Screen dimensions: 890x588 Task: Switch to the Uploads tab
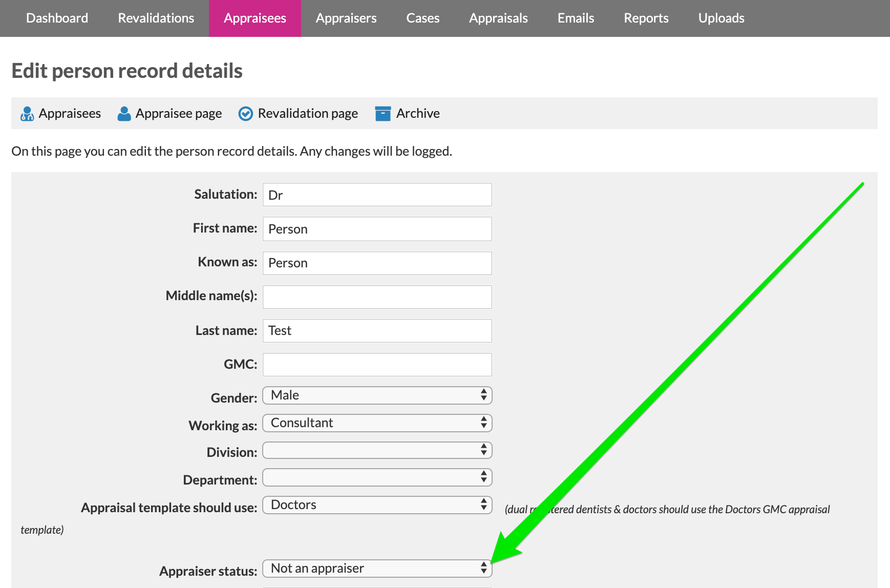click(722, 18)
